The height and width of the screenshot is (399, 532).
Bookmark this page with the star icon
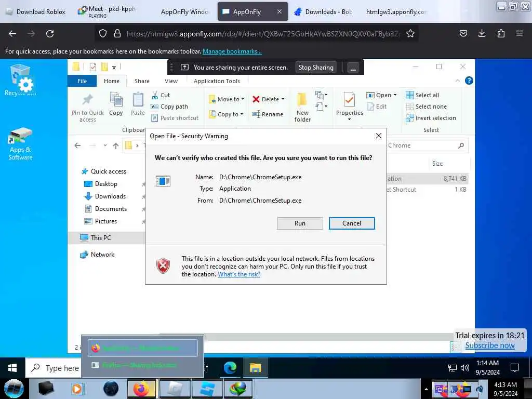(x=410, y=34)
